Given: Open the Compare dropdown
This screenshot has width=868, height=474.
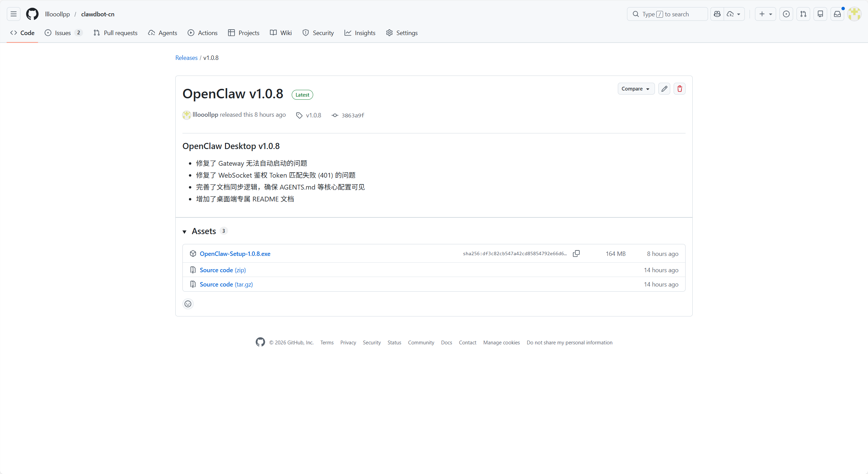Looking at the screenshot, I should (636, 89).
